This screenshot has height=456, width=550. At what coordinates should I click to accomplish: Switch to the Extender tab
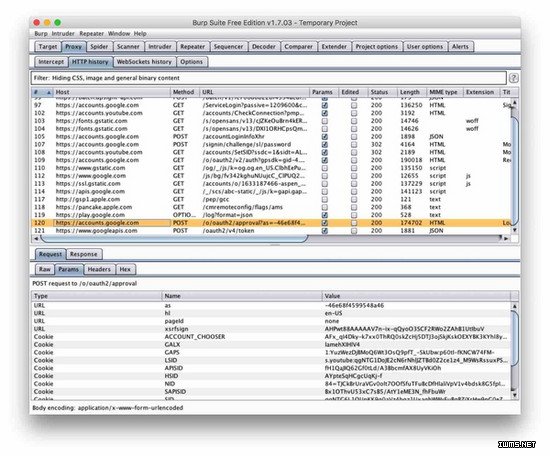point(334,47)
